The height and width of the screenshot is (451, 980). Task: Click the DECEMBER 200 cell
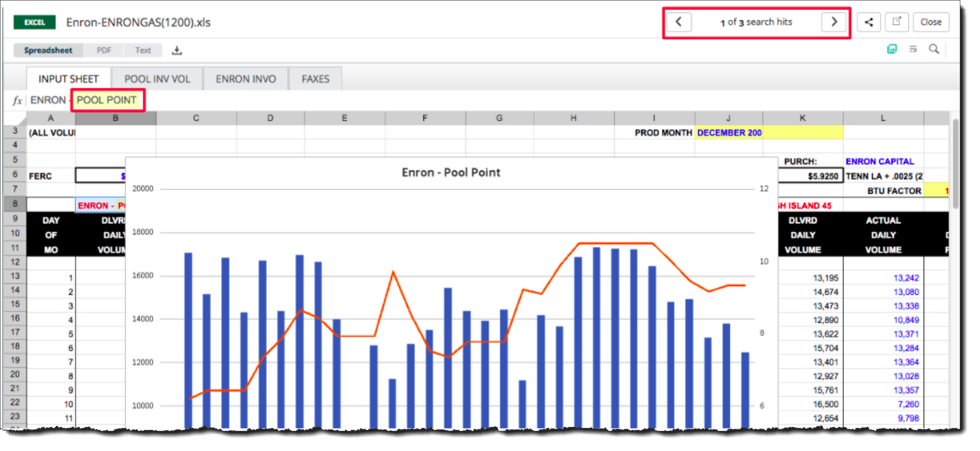pyautogui.click(x=729, y=133)
